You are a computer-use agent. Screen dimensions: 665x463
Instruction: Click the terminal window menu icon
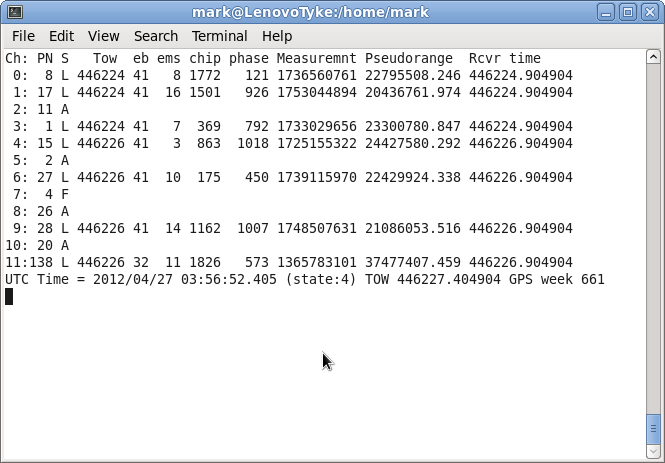point(12,12)
